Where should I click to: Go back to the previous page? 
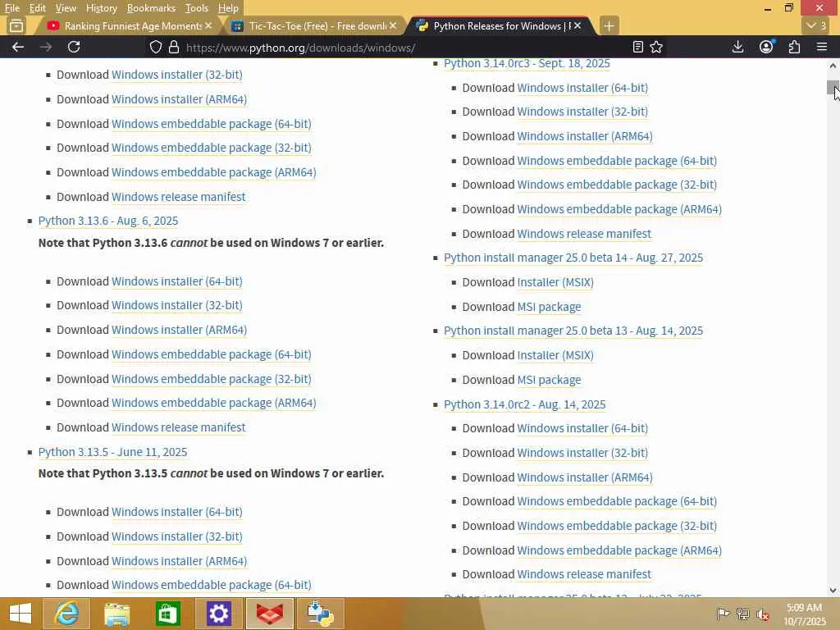(18, 47)
